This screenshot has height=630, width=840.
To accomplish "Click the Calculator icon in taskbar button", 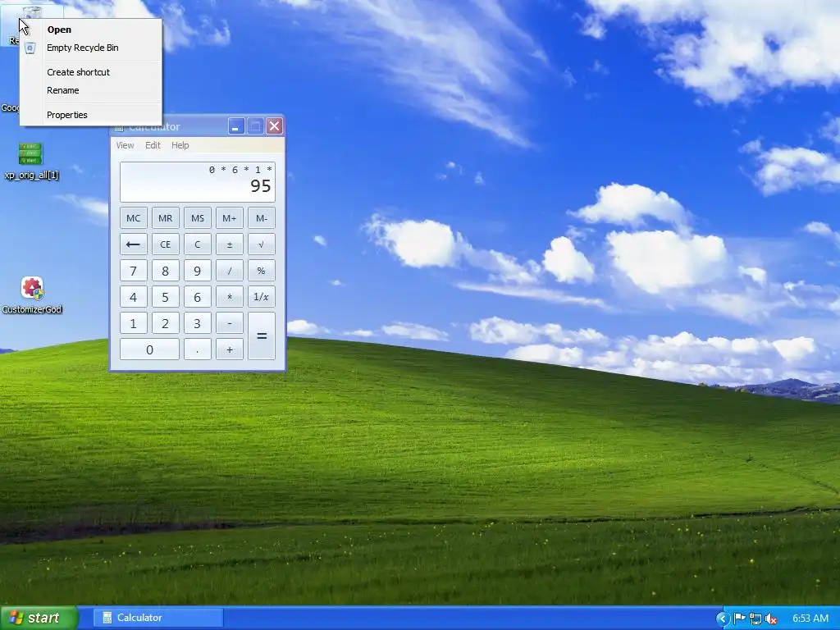I will [x=107, y=618].
